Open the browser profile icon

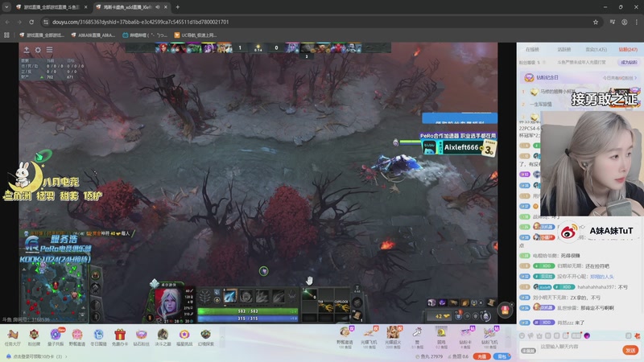pos(625,23)
